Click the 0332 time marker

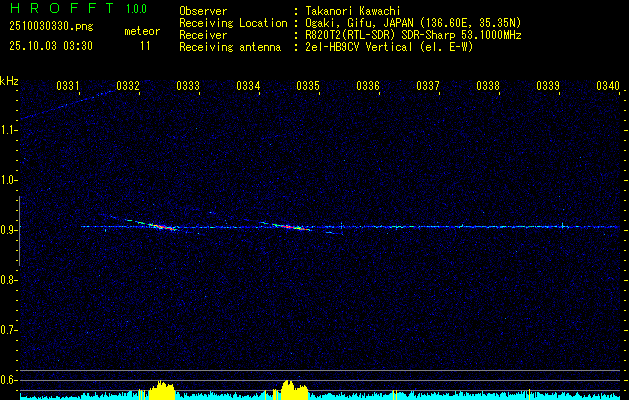coord(128,86)
